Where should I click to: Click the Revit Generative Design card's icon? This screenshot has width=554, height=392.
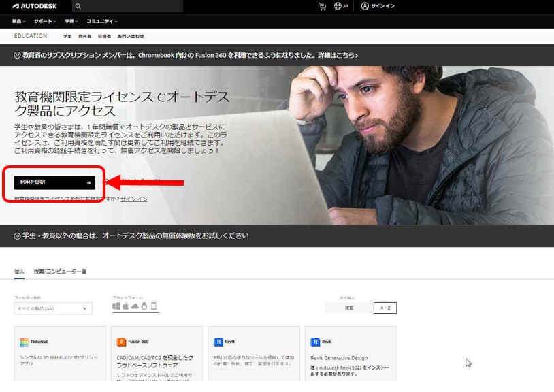point(315,342)
